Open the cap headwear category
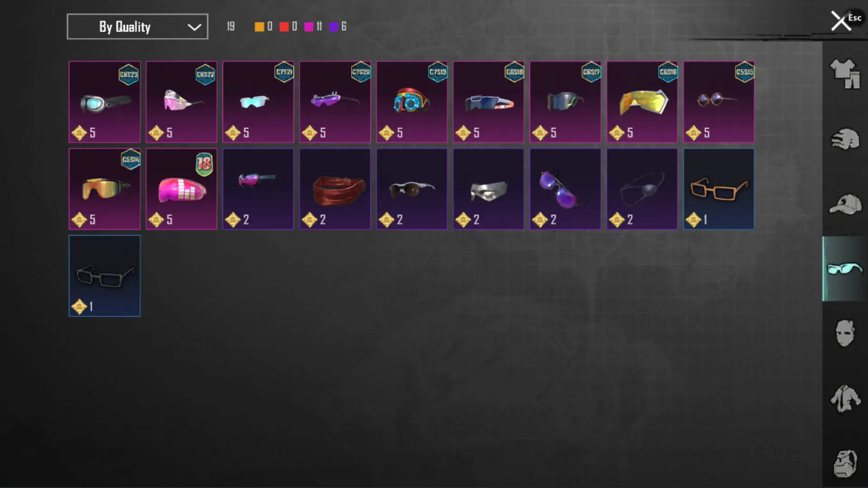This screenshot has width=868, height=488. 845,204
